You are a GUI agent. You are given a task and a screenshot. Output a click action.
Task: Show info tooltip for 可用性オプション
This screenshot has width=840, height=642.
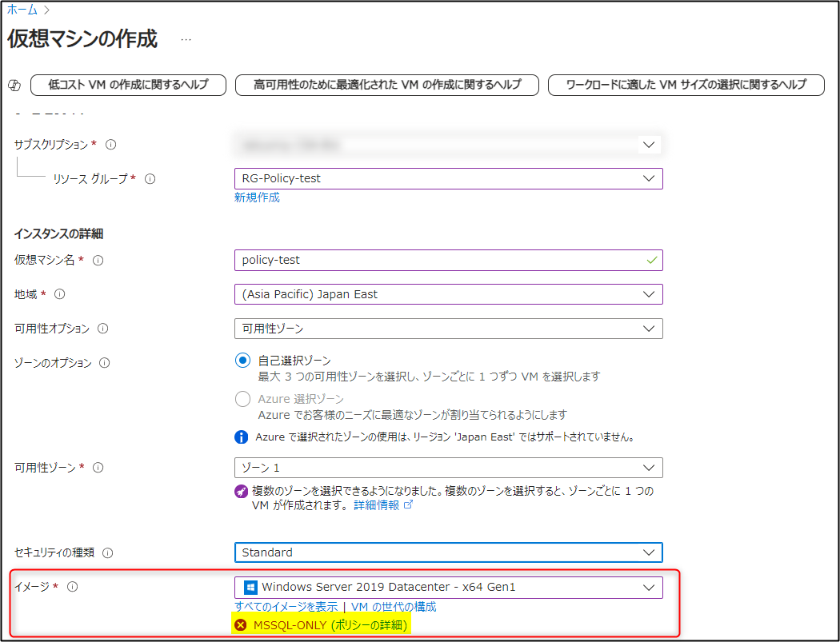(103, 329)
